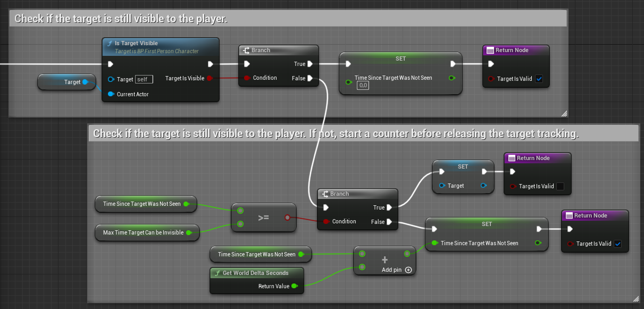Click the 0,0 value field on top SET node

(363, 85)
